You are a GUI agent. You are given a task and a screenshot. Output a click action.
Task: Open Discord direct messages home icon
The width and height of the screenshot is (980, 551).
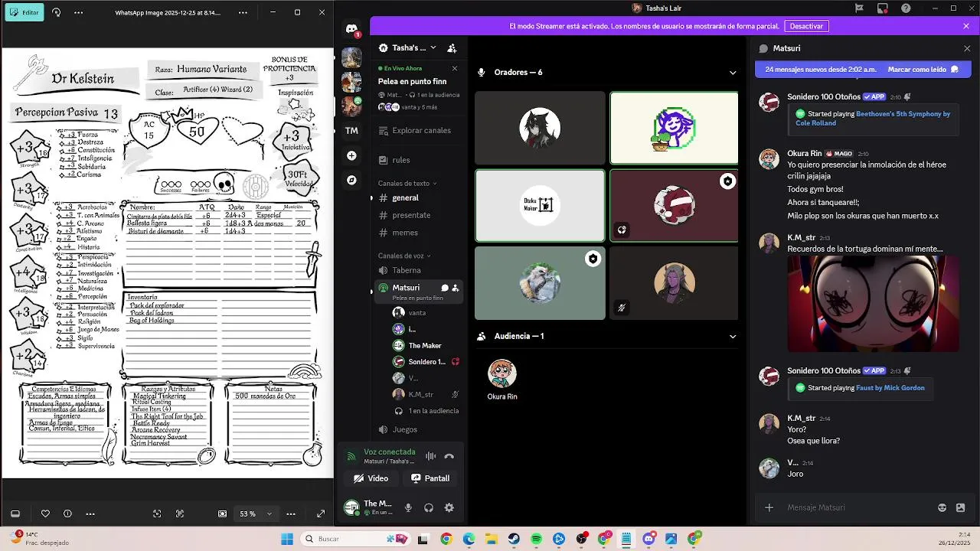(351, 29)
